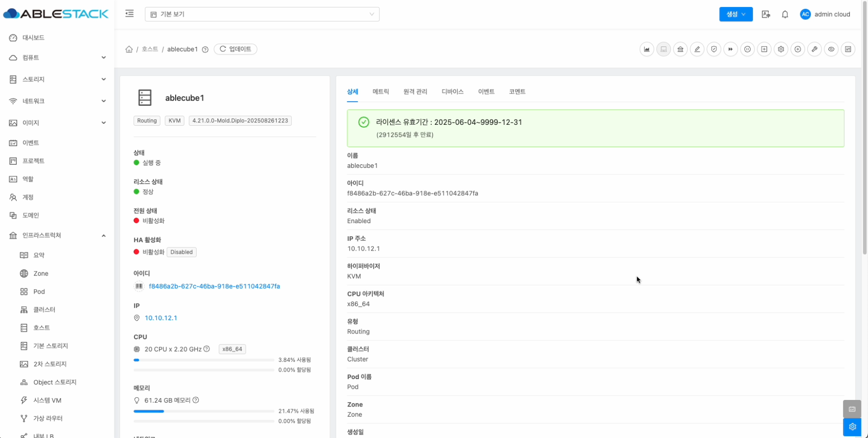Image resolution: width=868 pixels, height=438 pixels.
Task: Click the language translate icon in header
Action: 766,14
